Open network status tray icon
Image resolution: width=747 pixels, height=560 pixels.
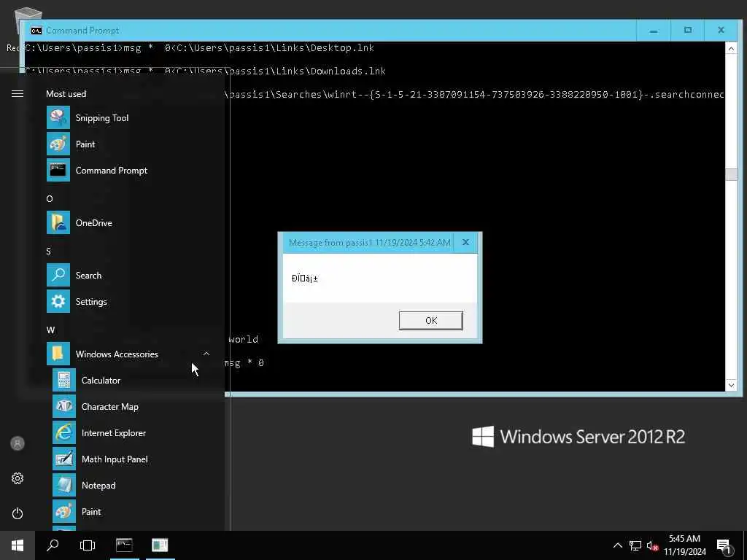pos(635,545)
